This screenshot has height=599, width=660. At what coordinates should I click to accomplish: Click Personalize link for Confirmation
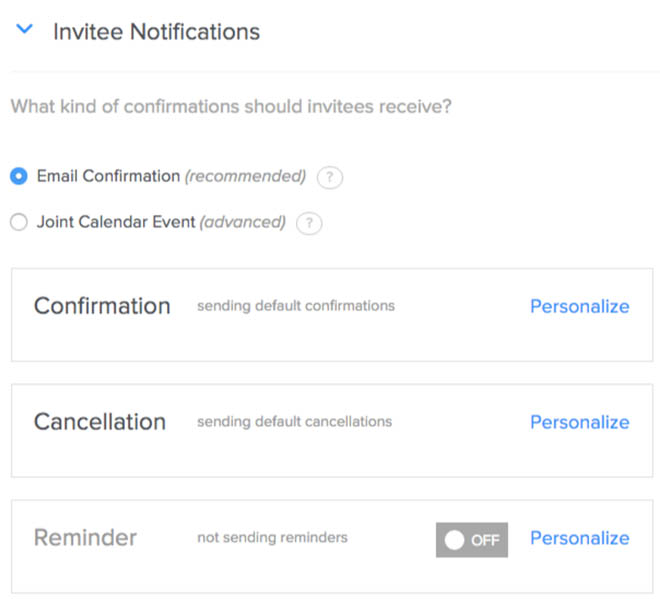tap(579, 306)
